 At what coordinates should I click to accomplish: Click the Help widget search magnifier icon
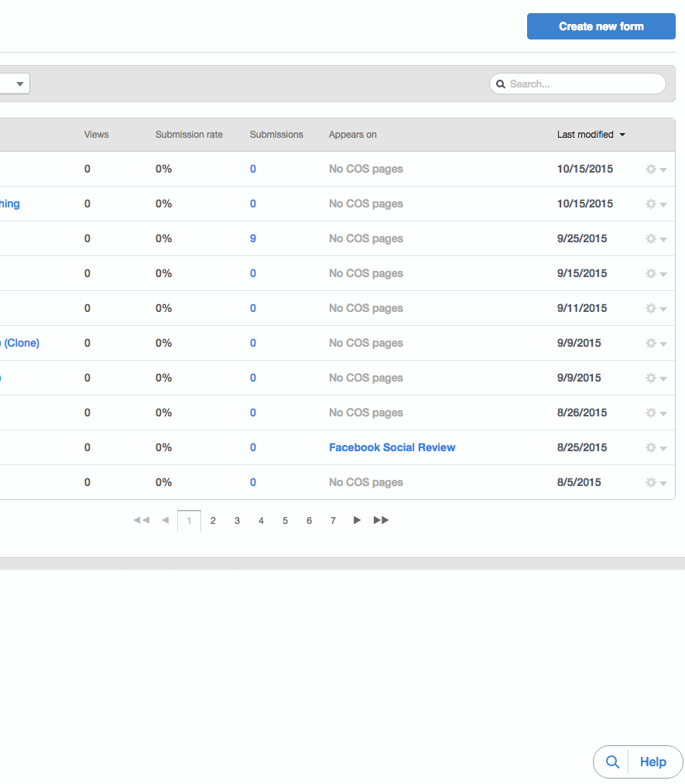612,762
